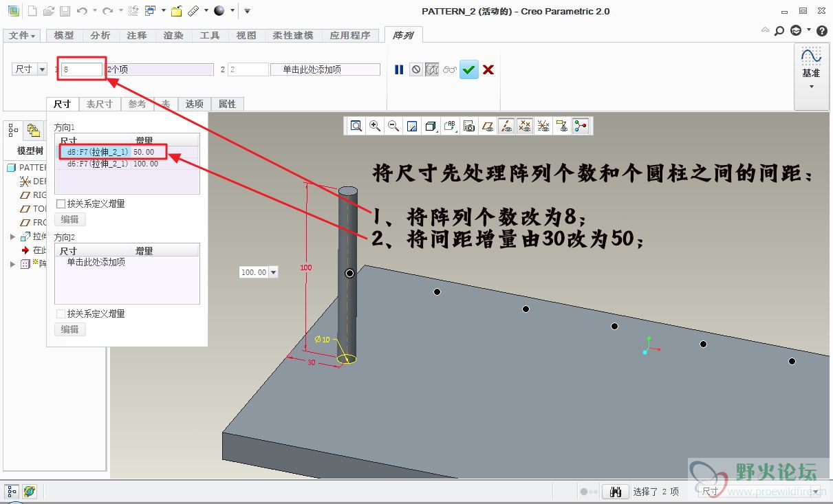Image resolution: width=833 pixels, height=504 pixels.
Task: Toggle datum plane display
Action: coord(488,126)
